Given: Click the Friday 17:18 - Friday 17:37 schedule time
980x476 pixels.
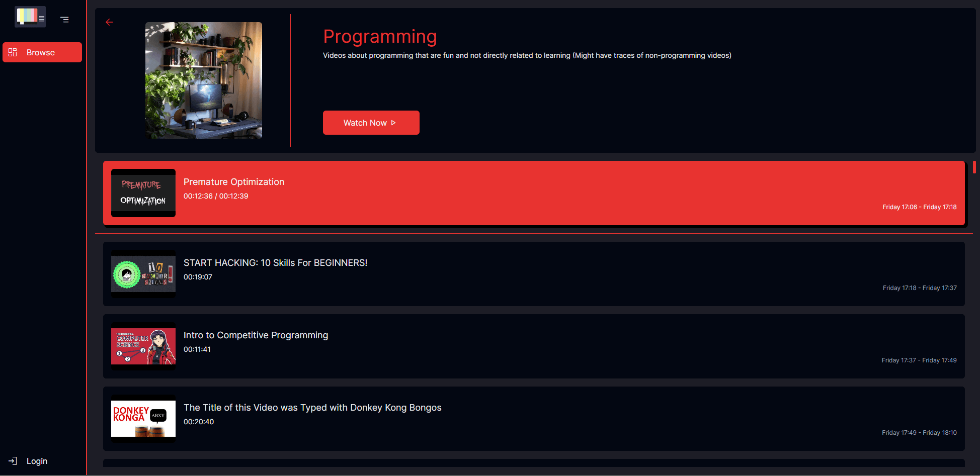Looking at the screenshot, I should click(x=920, y=288).
